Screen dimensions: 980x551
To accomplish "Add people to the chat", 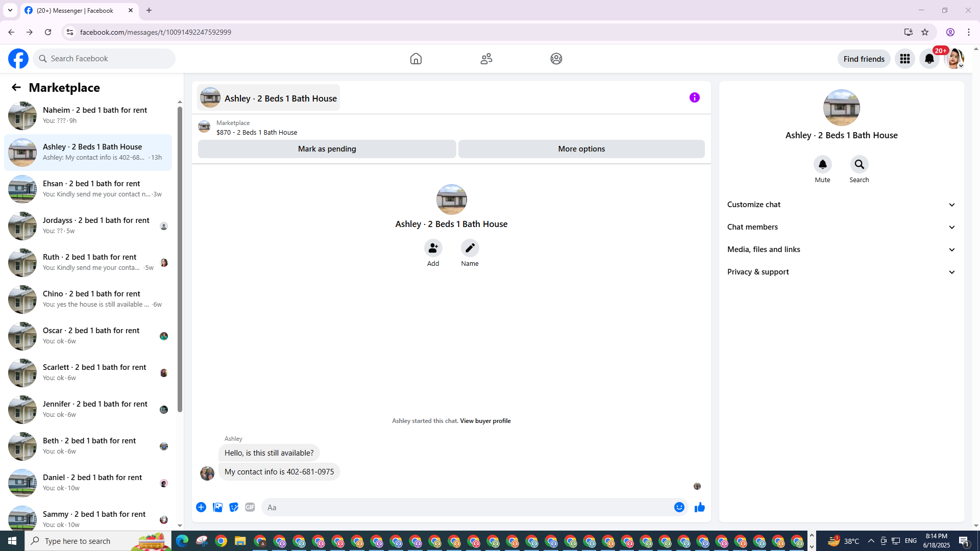I will tap(433, 248).
